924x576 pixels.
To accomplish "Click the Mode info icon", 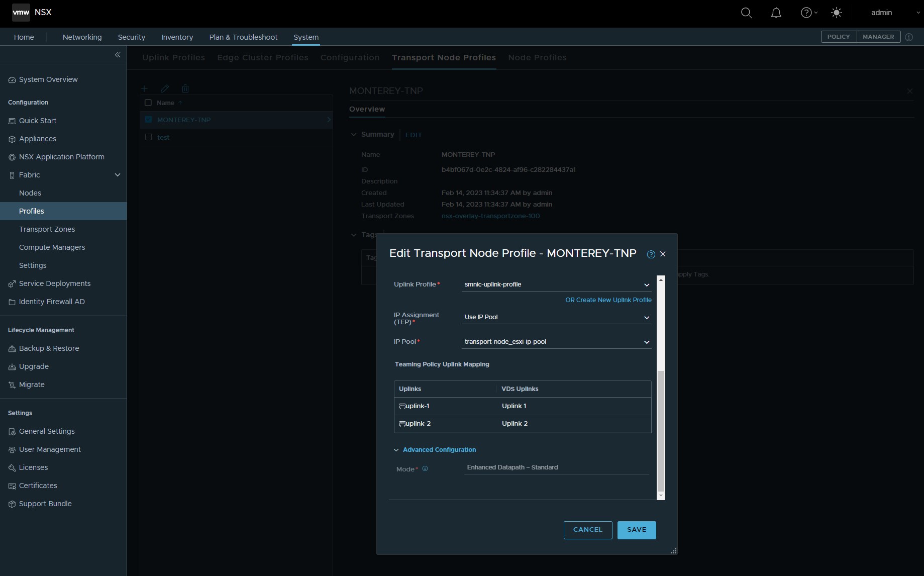I will tap(425, 469).
